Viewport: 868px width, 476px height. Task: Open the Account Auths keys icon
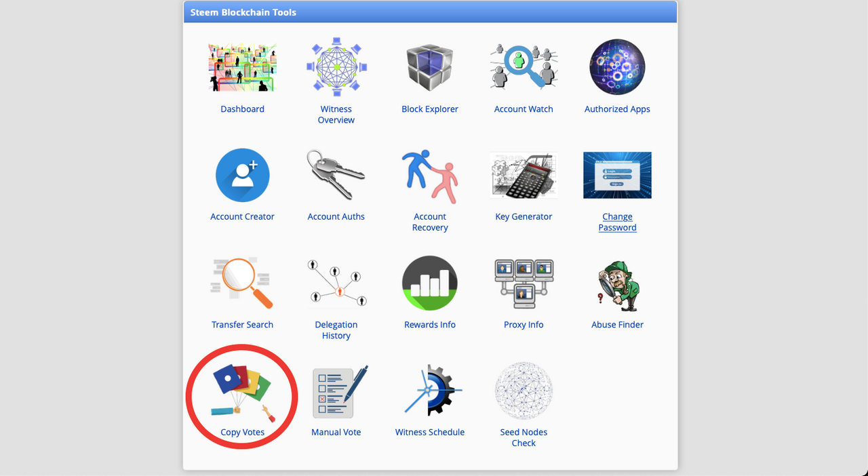coord(336,175)
